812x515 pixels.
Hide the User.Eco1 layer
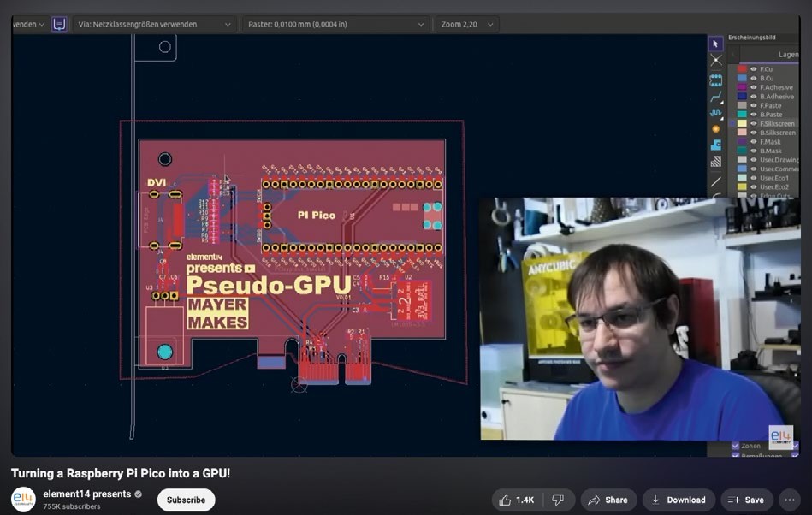coord(754,178)
